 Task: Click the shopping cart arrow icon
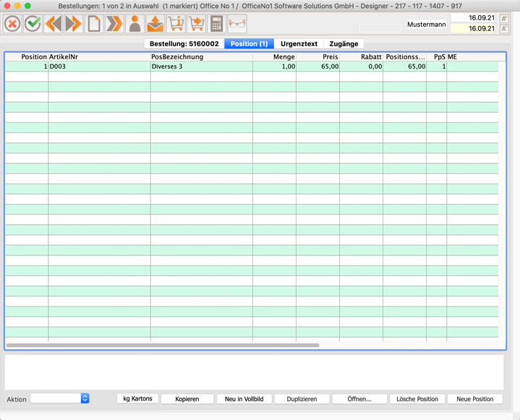coord(196,24)
